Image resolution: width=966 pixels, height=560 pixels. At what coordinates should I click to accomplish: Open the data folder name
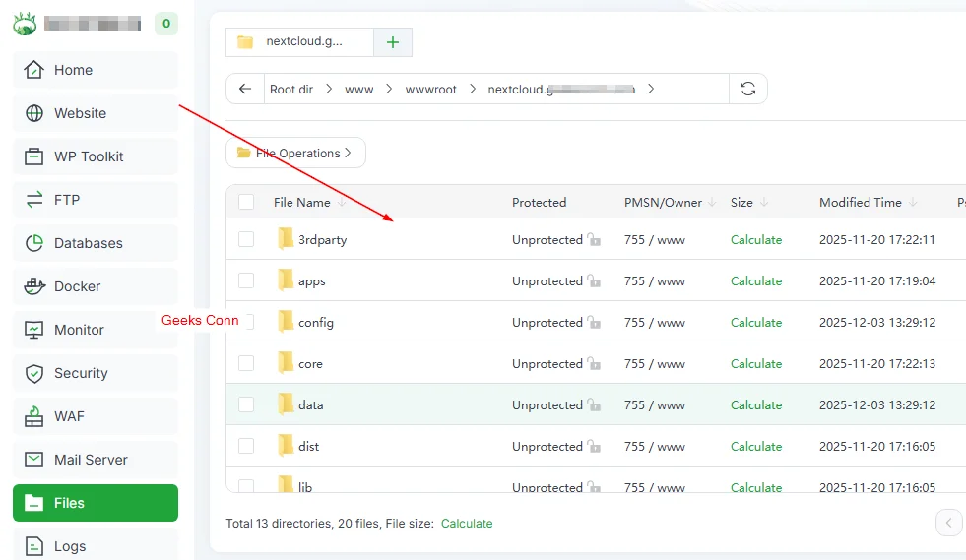[x=310, y=404]
